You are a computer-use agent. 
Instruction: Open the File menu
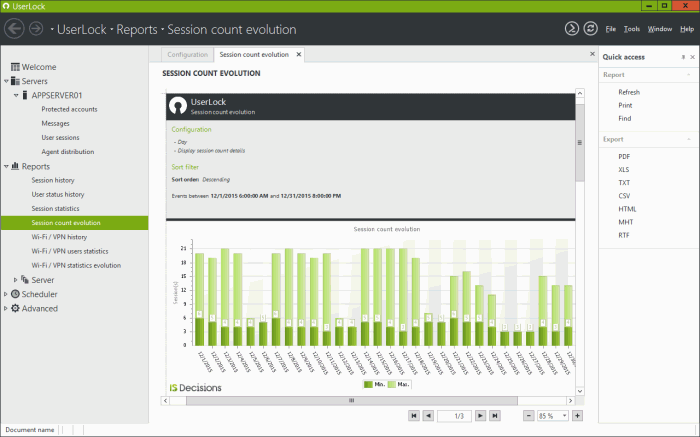point(610,29)
